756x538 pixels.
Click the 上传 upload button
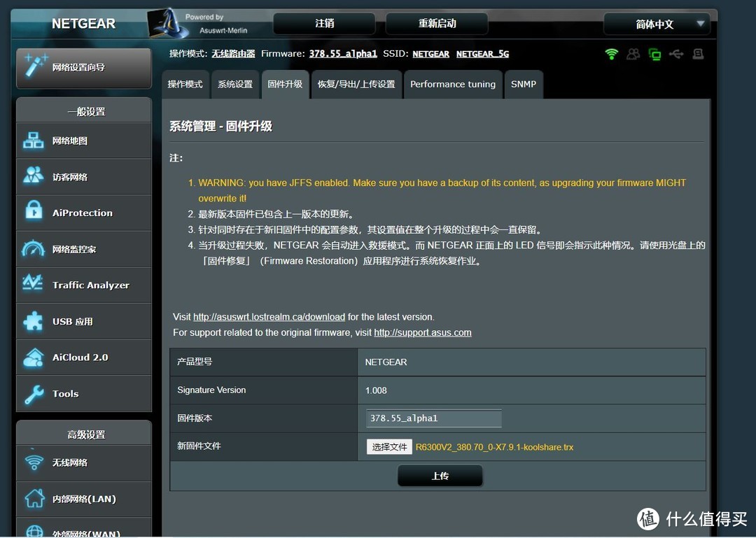tap(440, 476)
